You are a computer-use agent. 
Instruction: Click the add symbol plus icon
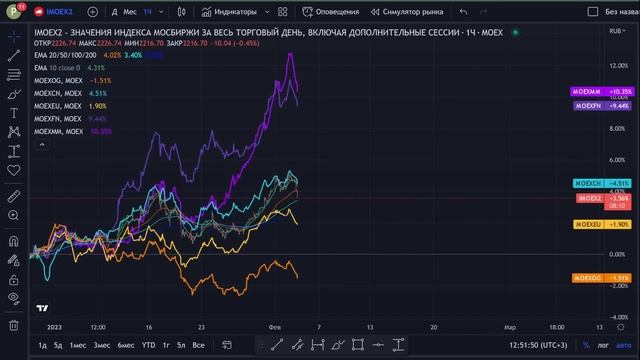(x=93, y=12)
